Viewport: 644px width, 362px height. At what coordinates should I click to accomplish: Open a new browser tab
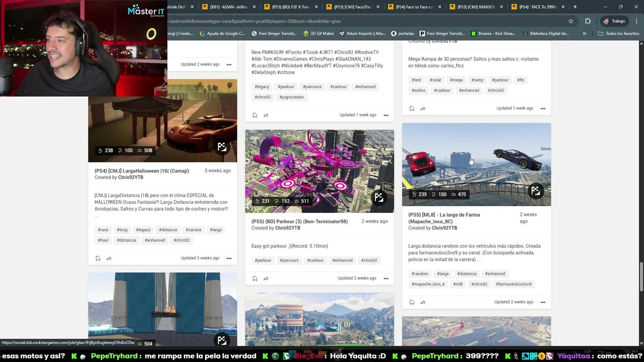tap(575, 7)
